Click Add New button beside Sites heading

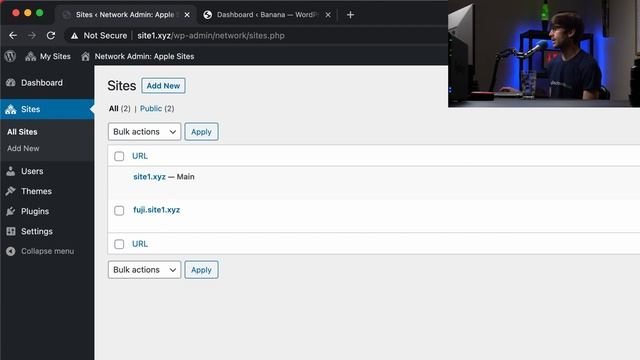[163, 86]
